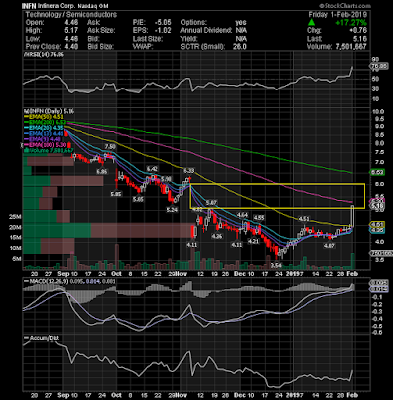The image size is (393, 400).
Task: Click the yellow resistance zone rectangle
Action: 277,196
